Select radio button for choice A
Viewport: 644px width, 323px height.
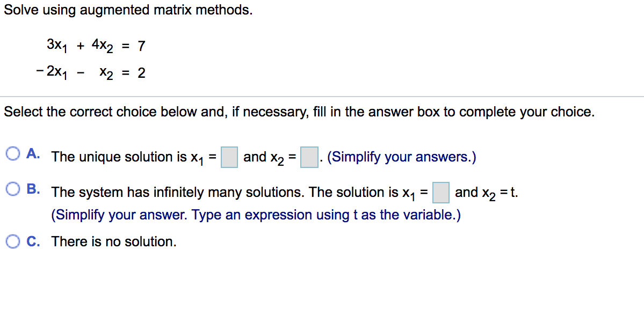tap(12, 153)
